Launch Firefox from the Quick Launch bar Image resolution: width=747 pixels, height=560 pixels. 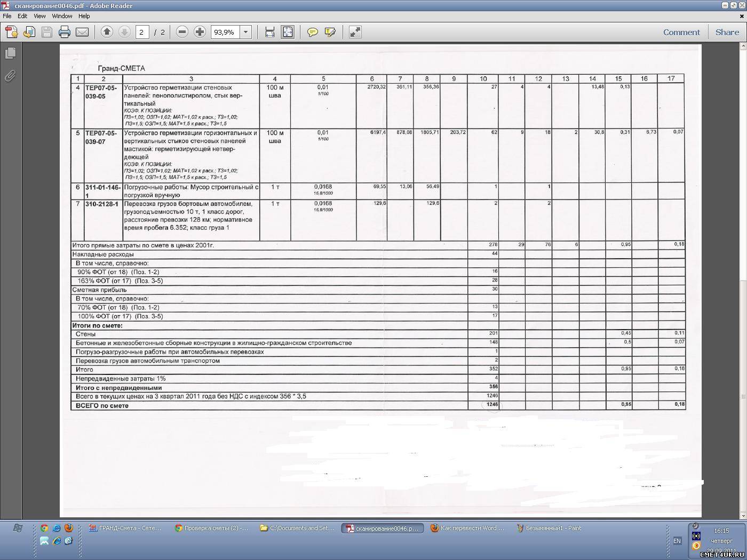coord(68,528)
